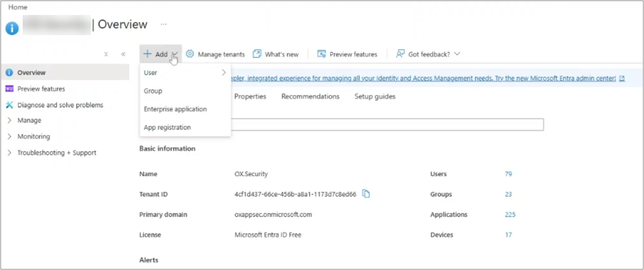The height and width of the screenshot is (270, 644).
Task: Click the Preview features toolbar icon
Action: pos(321,54)
